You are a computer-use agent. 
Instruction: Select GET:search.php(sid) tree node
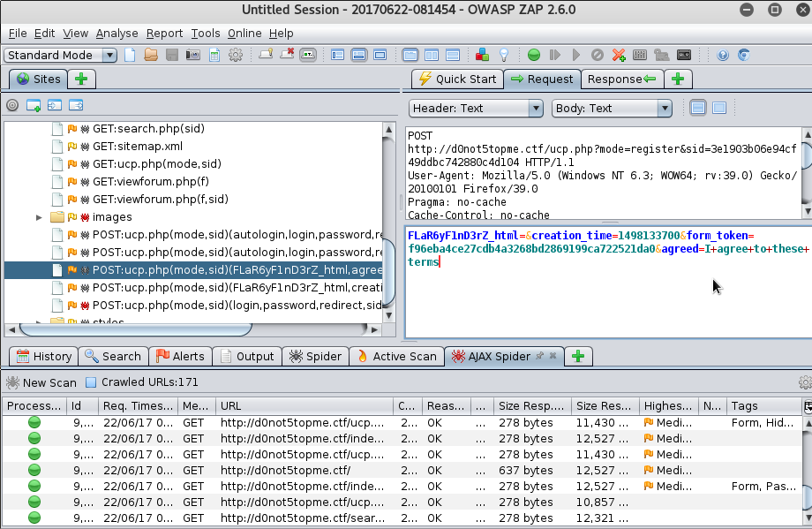[x=148, y=128]
